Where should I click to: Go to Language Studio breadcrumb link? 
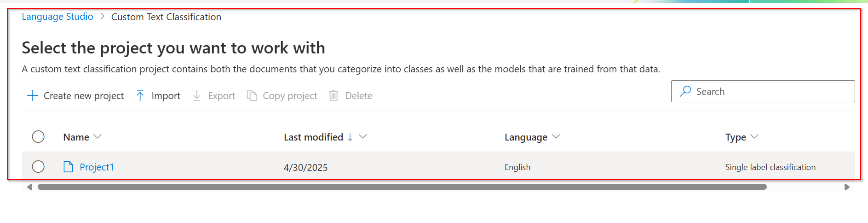pyautogui.click(x=57, y=17)
